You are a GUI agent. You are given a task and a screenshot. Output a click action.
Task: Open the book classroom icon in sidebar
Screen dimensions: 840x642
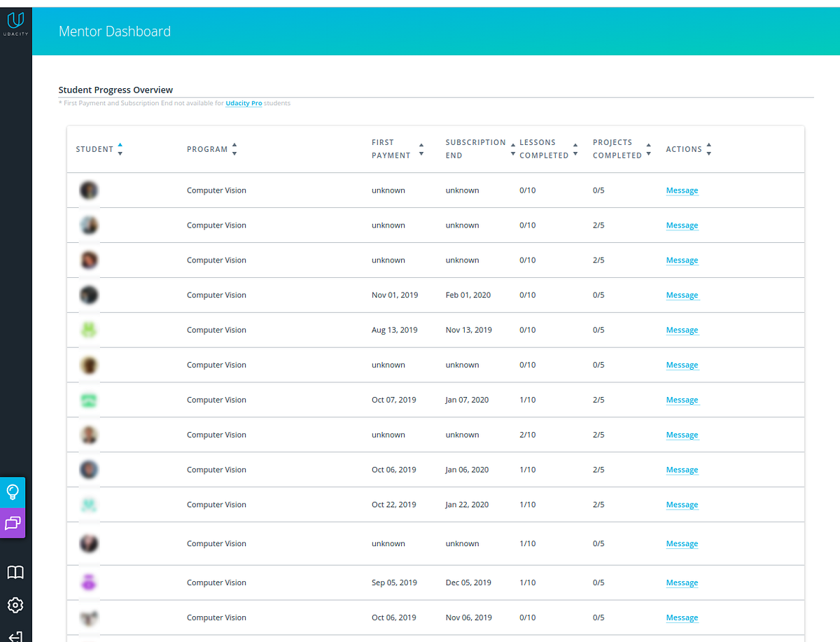pyautogui.click(x=15, y=573)
